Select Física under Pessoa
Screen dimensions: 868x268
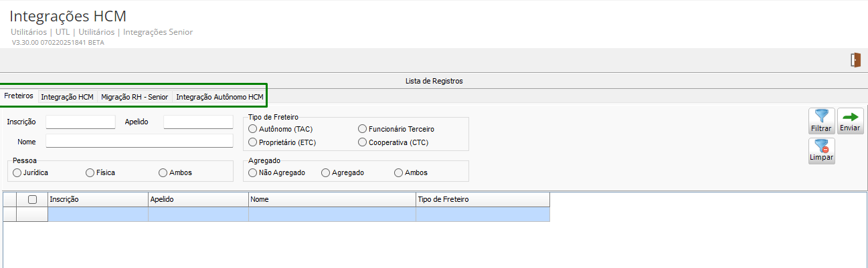(90, 172)
